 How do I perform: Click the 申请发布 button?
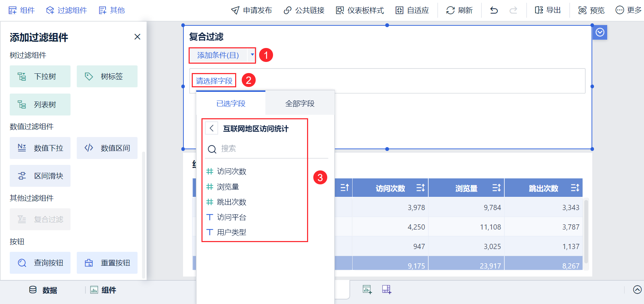pos(251,10)
